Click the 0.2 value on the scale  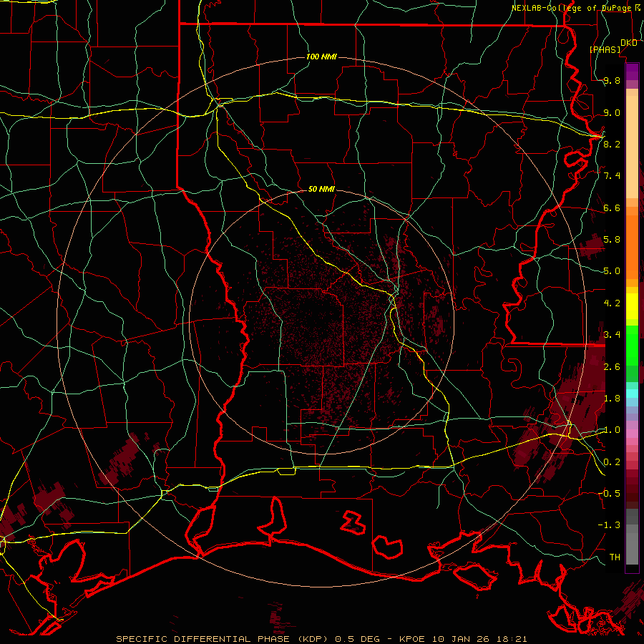pyautogui.click(x=612, y=462)
